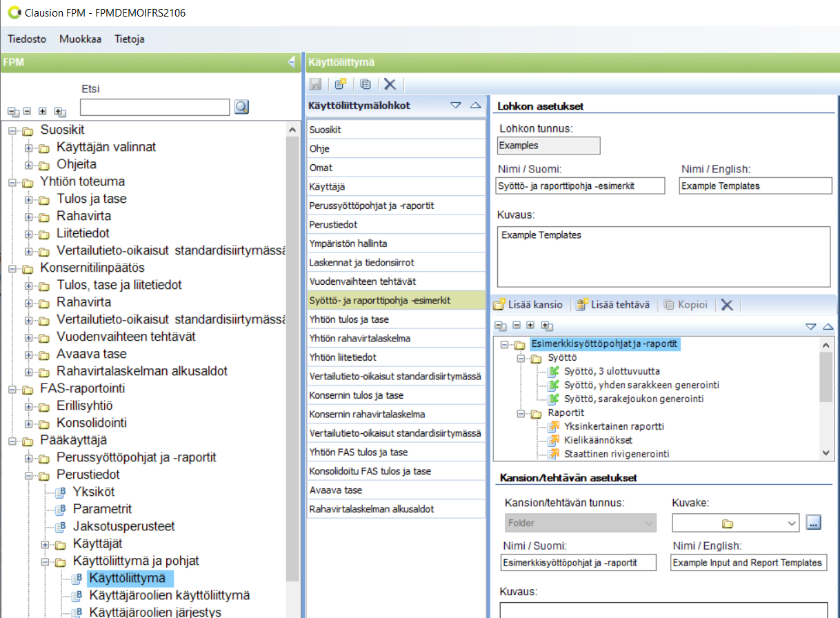This screenshot has height=618, width=840.
Task: Collapse the FPM panel with the arrow icon
Action: [292, 63]
